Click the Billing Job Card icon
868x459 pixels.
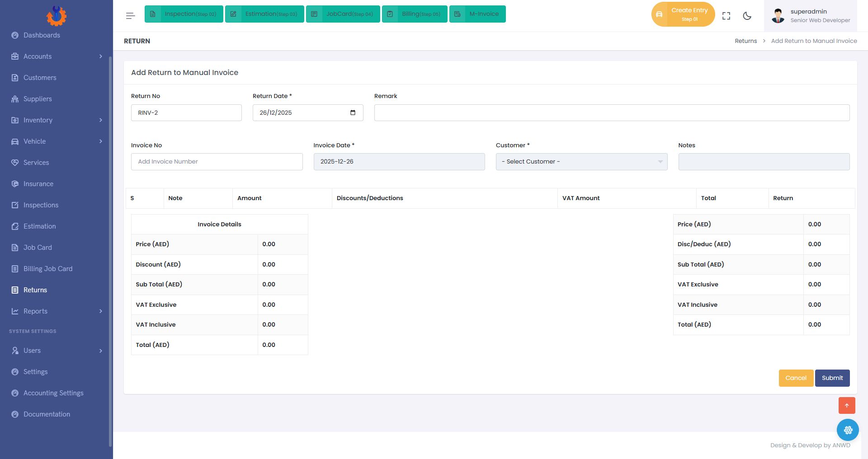[15, 269]
